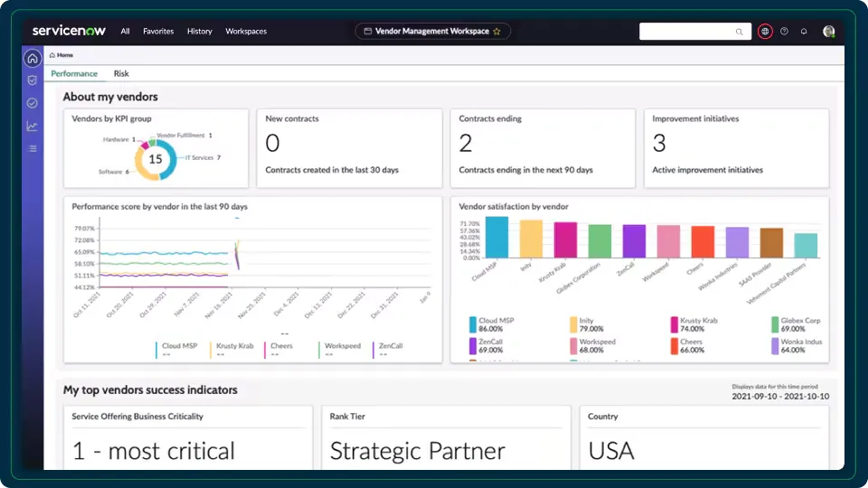868x488 pixels.
Task: Click the yellow Inity satisfaction bar
Action: [531, 239]
